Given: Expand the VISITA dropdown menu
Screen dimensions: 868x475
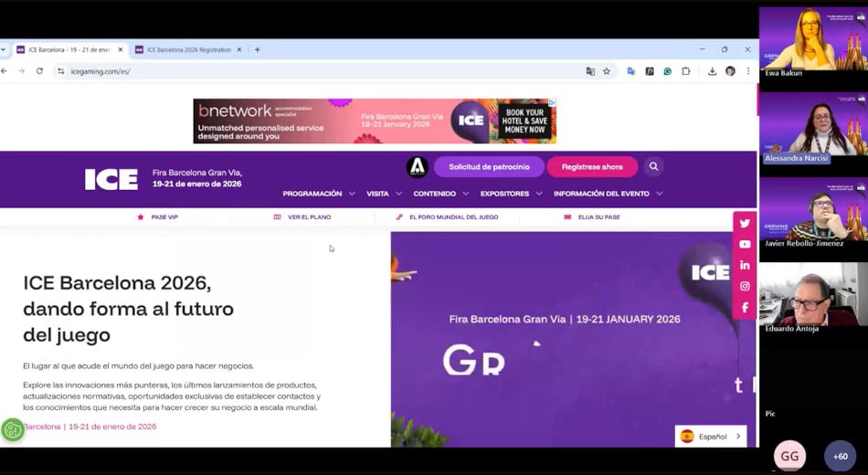Looking at the screenshot, I should [x=384, y=194].
